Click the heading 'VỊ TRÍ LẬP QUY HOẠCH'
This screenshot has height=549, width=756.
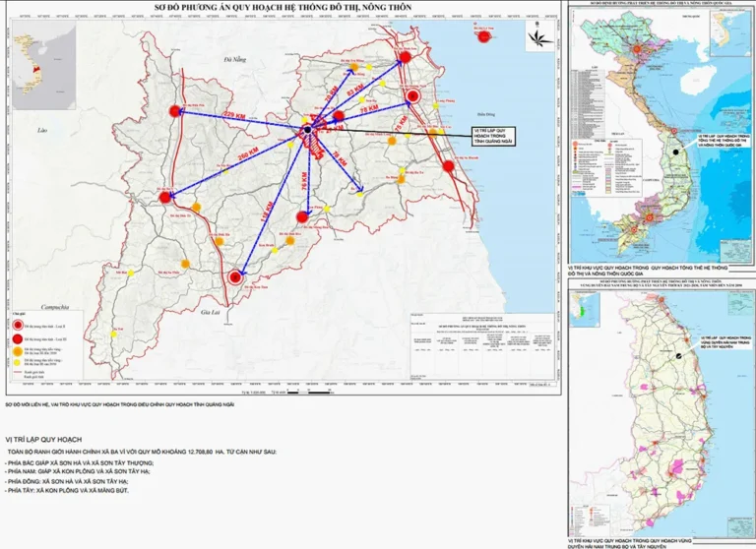[44, 440]
